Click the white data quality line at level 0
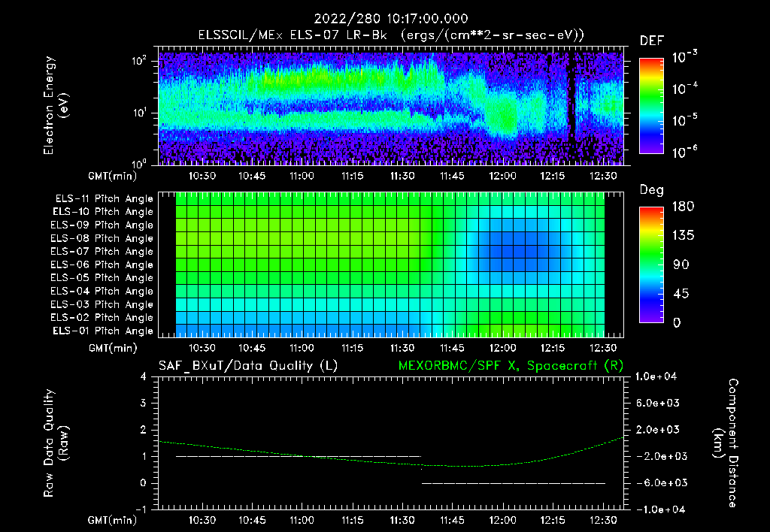The height and width of the screenshot is (532, 770). click(513, 483)
